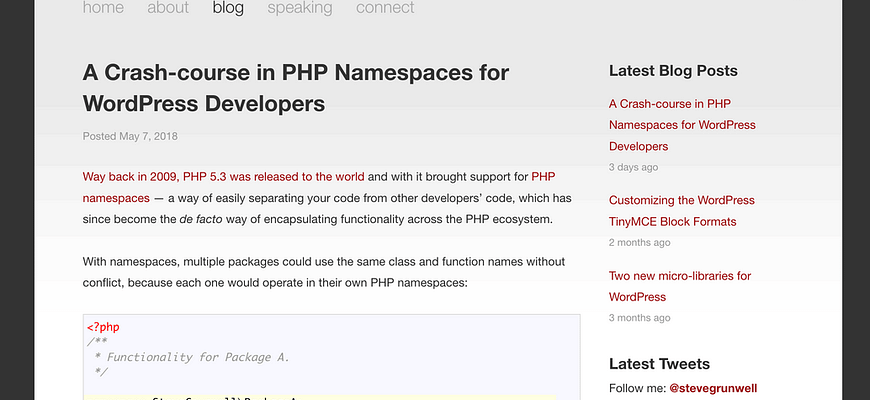Viewport: 870px width, 400px height.
Task: Click the paragraph starting 'With namespaces, multiple packages'
Action: tap(324, 272)
